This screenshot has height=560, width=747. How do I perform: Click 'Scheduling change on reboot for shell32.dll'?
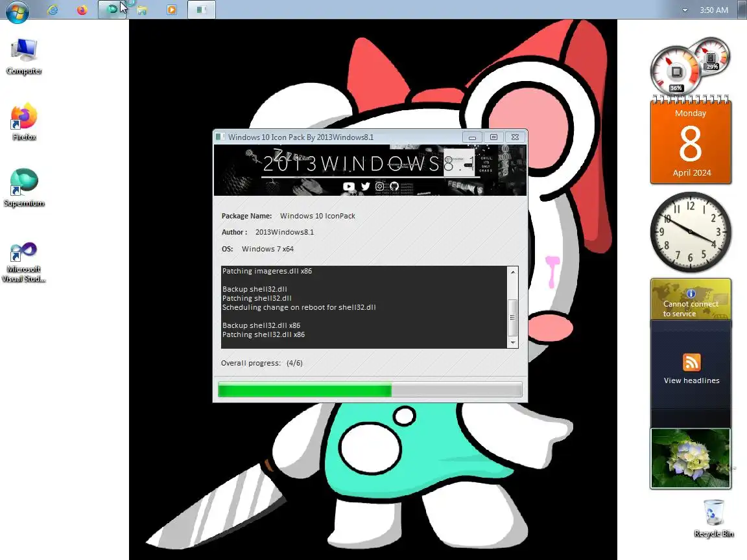click(299, 308)
